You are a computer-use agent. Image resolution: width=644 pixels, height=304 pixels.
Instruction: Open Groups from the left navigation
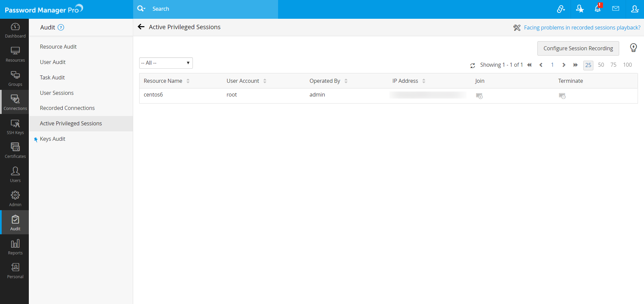click(x=15, y=79)
